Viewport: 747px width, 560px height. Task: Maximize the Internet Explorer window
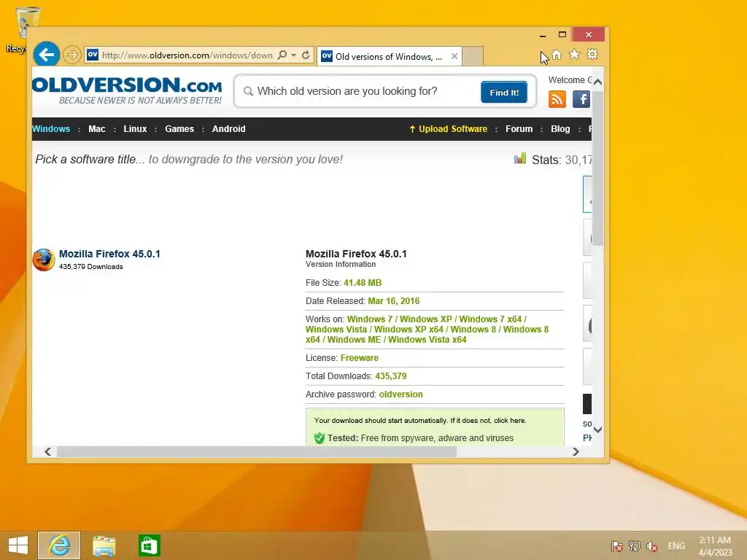[x=562, y=35]
